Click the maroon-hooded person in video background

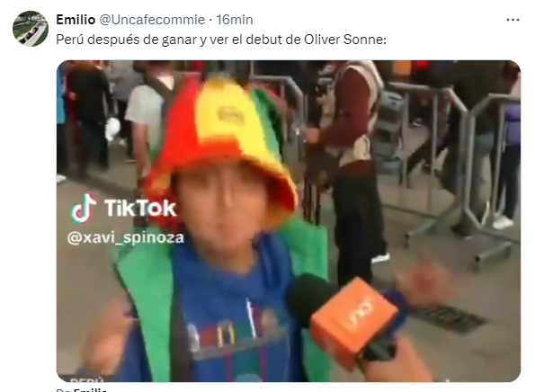pyautogui.click(x=352, y=164)
